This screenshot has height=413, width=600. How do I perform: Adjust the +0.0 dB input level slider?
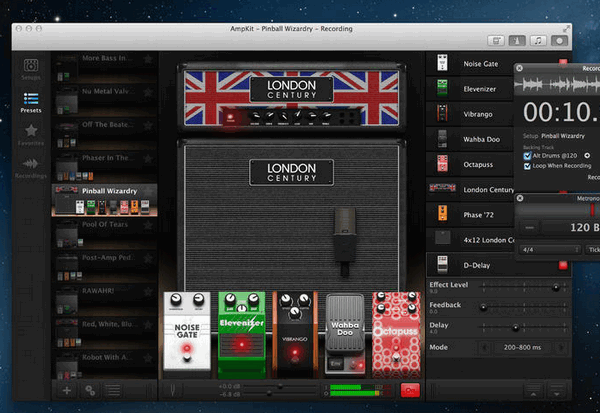click(x=281, y=387)
